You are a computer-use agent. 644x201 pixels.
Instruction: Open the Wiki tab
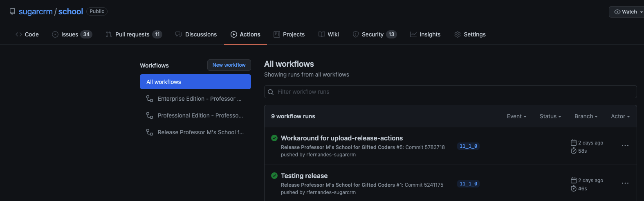pos(329,34)
